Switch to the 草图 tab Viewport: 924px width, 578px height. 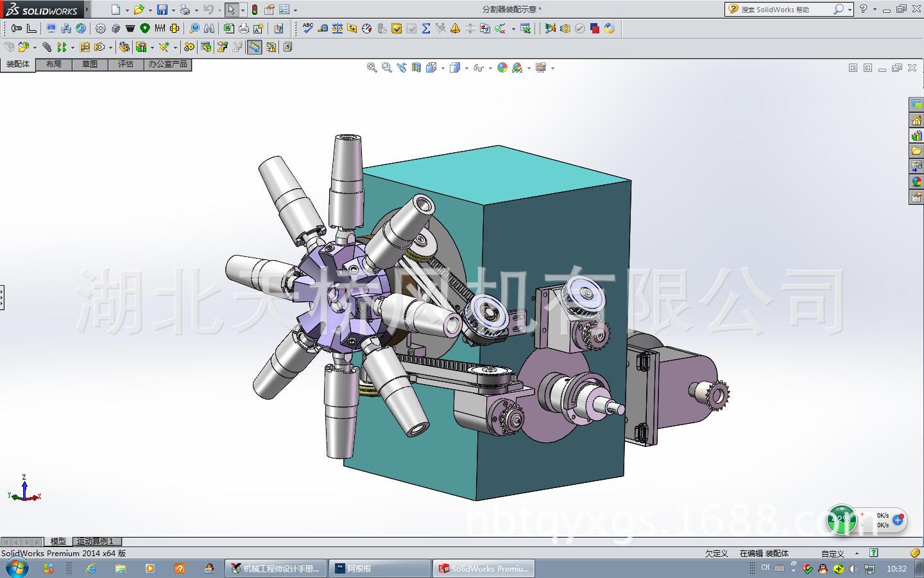90,64
